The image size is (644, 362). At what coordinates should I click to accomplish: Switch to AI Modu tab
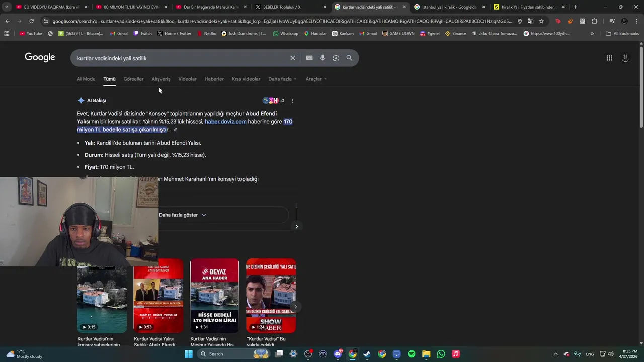pyautogui.click(x=86, y=79)
